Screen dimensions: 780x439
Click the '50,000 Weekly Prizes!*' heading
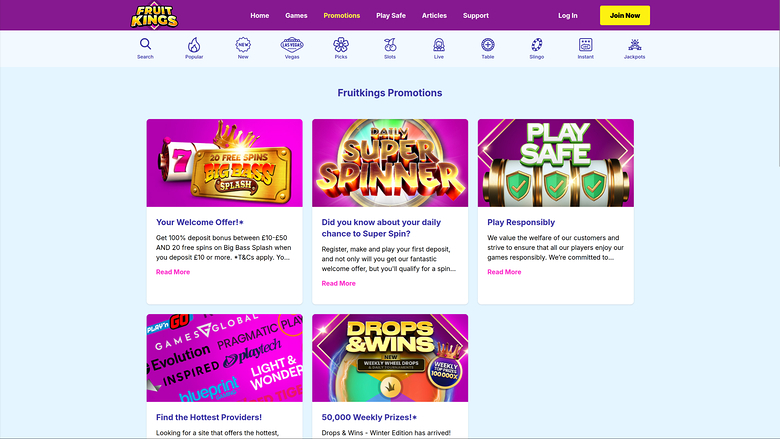pyautogui.click(x=369, y=417)
